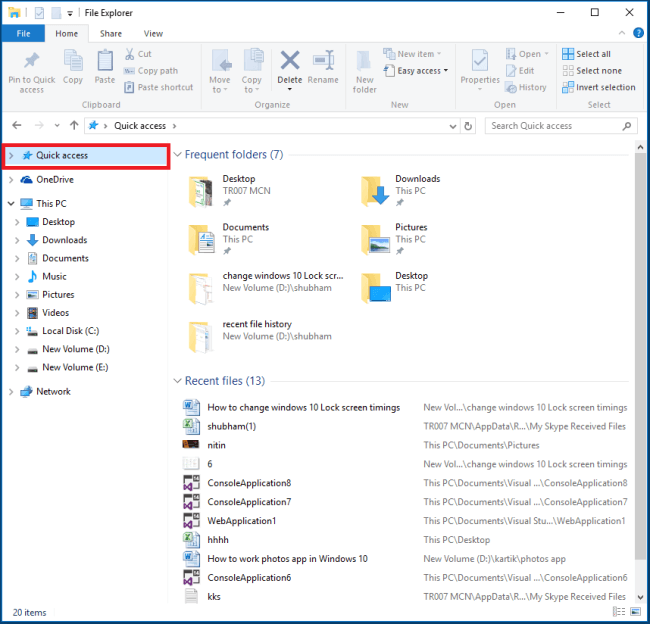Switch to Details view icon in status bar
This screenshot has width=650, height=624.
(x=619, y=612)
